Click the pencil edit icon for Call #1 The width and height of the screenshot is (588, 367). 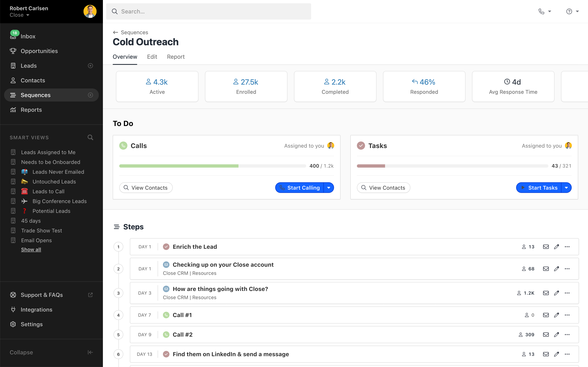coord(556,315)
